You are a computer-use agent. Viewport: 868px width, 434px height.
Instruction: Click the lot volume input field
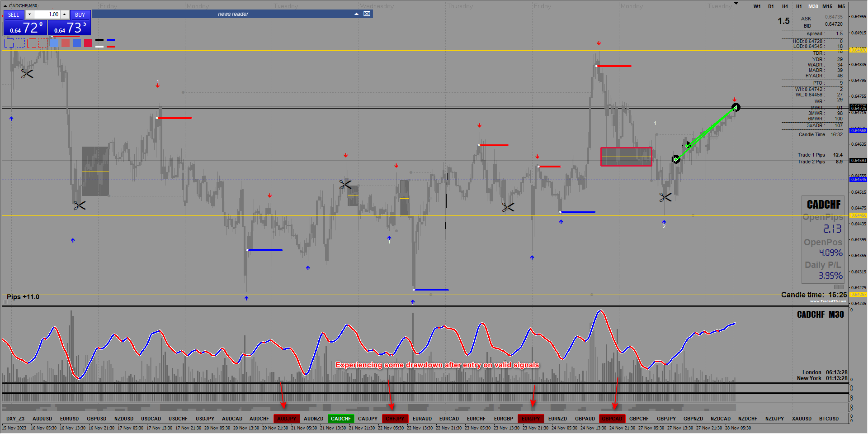click(47, 14)
